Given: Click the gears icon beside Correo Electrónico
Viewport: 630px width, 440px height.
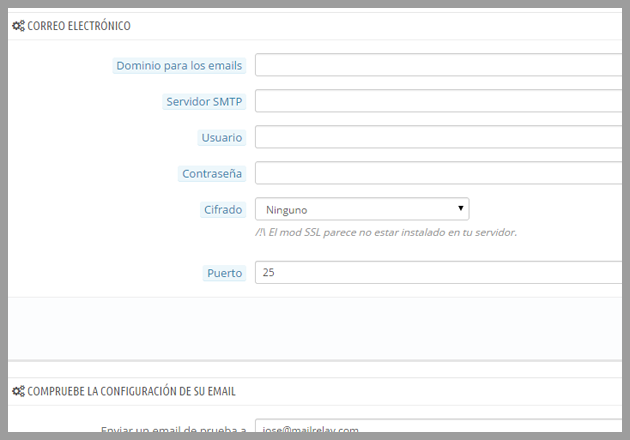Looking at the screenshot, I should (18, 26).
